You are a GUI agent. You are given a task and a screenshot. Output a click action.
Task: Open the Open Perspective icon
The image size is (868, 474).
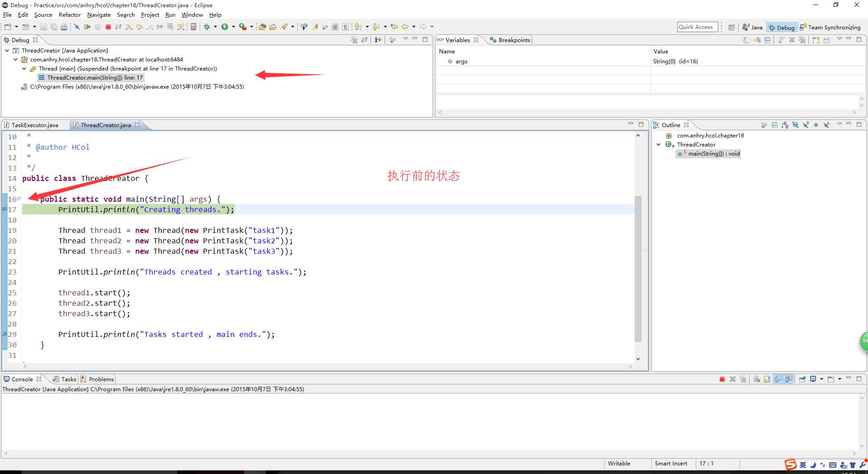tap(731, 27)
